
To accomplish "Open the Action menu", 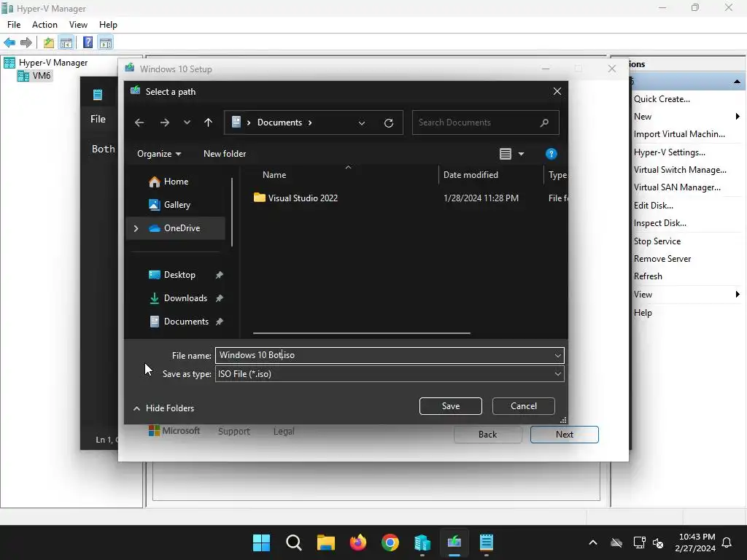I will pyautogui.click(x=44, y=25).
